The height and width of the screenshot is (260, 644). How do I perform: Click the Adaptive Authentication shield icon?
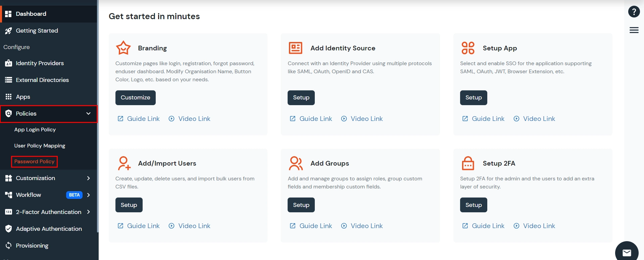click(x=8, y=229)
